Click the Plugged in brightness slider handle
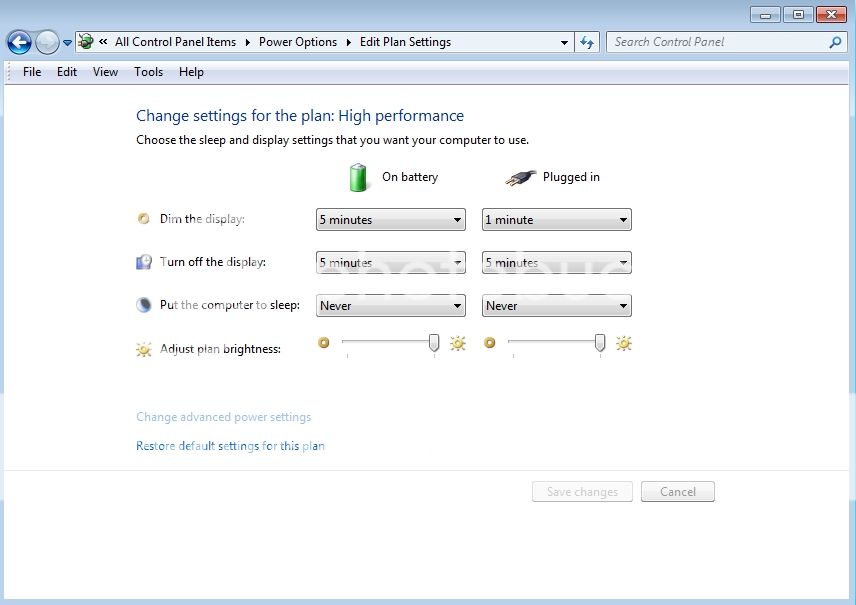The width and height of the screenshot is (856, 605). 598,342
